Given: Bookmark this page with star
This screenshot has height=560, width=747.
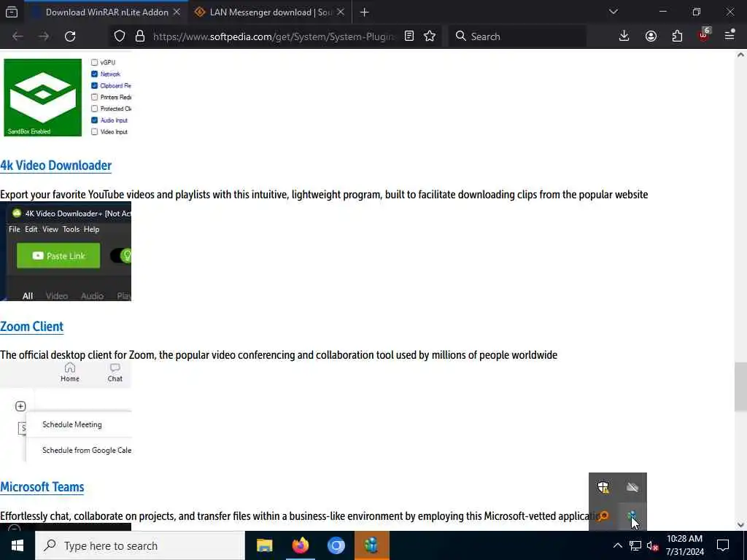Looking at the screenshot, I should pos(430,36).
